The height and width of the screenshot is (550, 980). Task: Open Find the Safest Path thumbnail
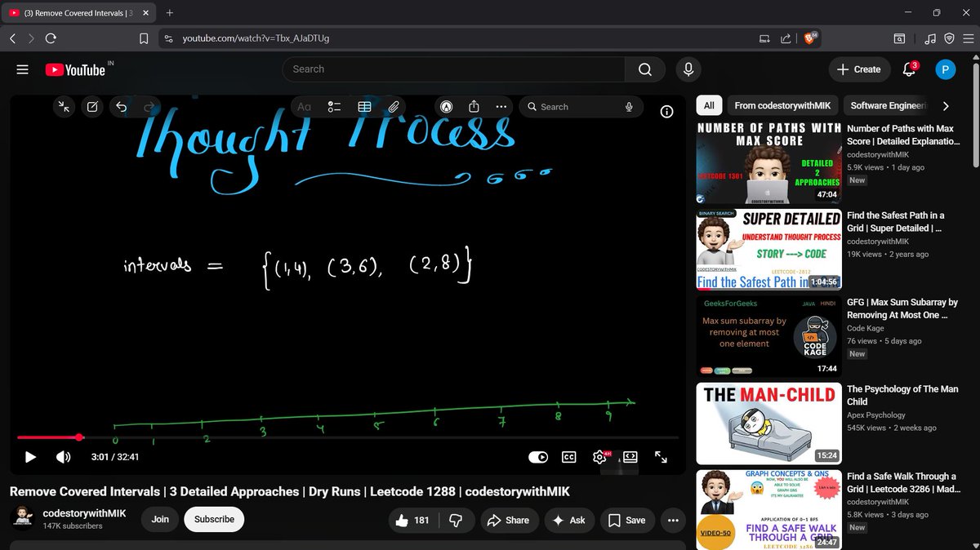(x=768, y=250)
